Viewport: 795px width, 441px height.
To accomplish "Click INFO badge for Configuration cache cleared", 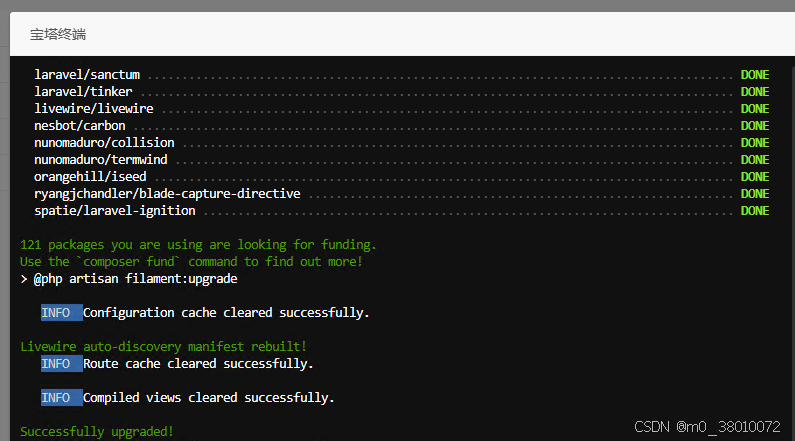I will [61, 313].
